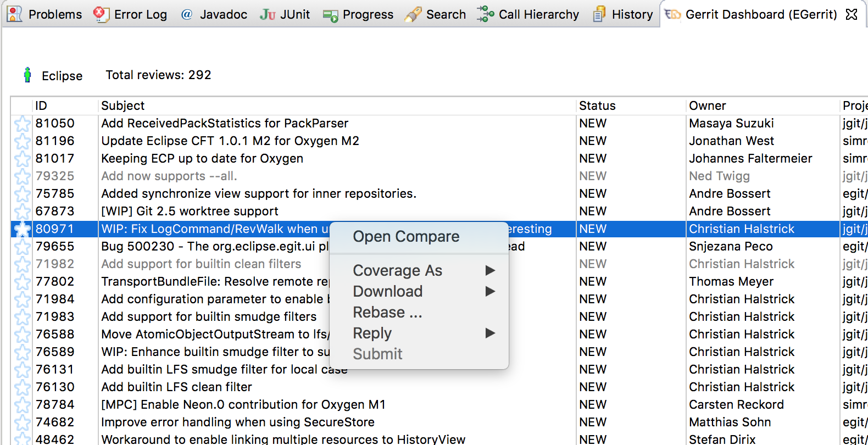Expand the Download submenu arrow
Screen dimensions: 868x445
(x=490, y=291)
